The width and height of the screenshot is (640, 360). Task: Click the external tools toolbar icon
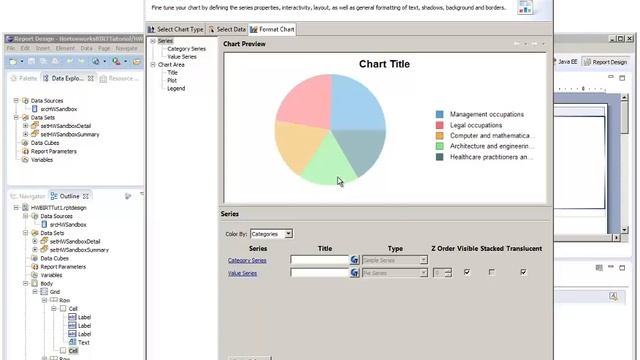[x=117, y=62]
